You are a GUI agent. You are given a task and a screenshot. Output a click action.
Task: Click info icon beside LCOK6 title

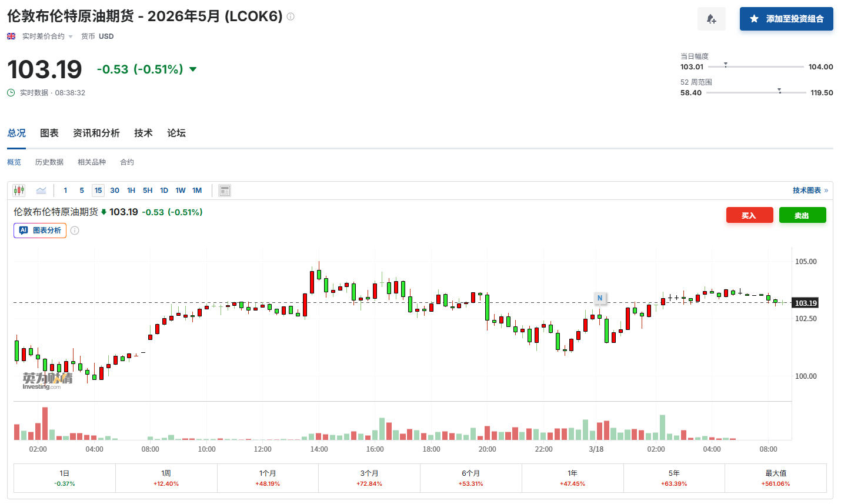[x=291, y=16]
